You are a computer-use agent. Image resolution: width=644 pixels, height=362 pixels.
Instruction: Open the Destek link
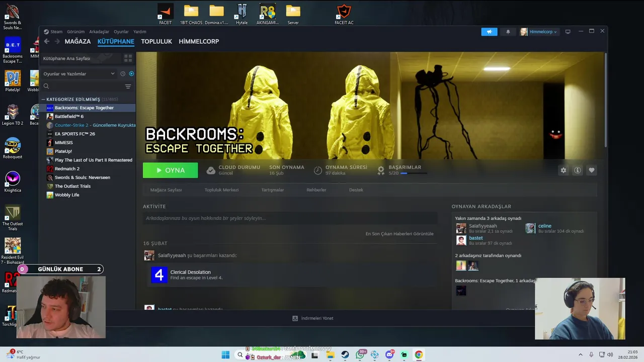point(356,190)
